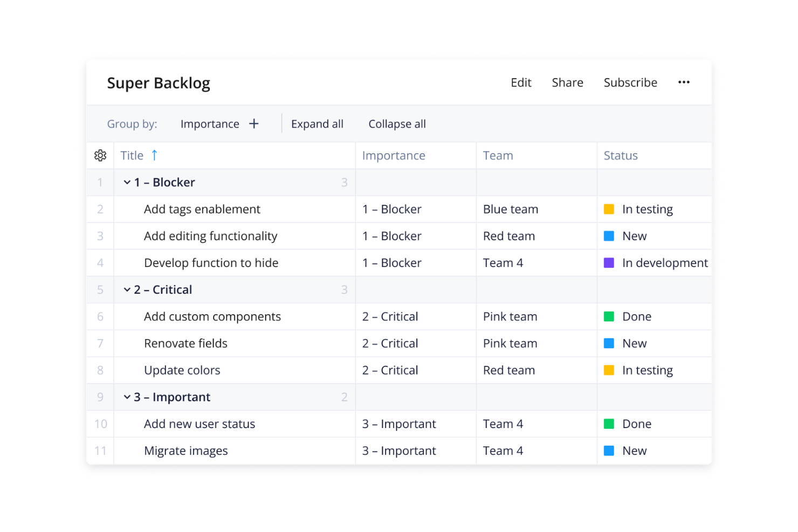
Task: Click the Add new user status title
Action: (200, 424)
